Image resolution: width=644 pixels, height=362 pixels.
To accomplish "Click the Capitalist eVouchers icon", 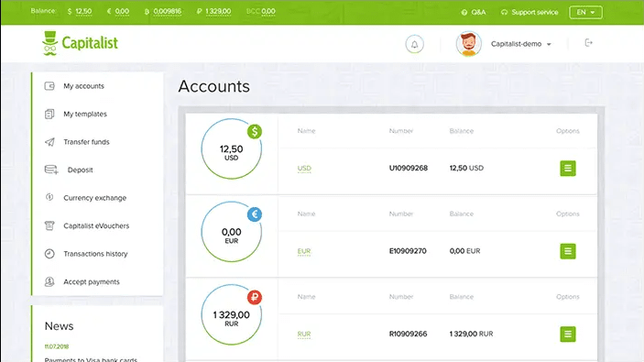I will [x=49, y=225].
